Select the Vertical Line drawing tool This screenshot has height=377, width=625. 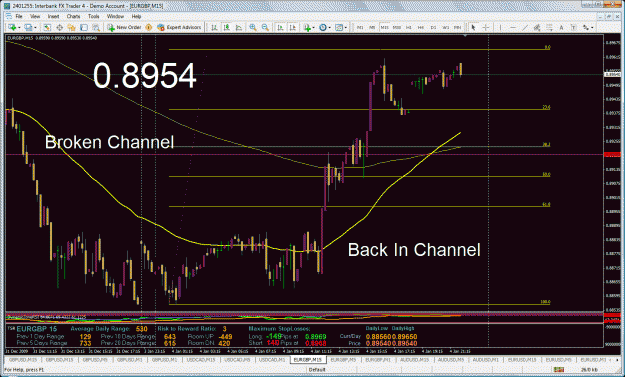coord(500,27)
